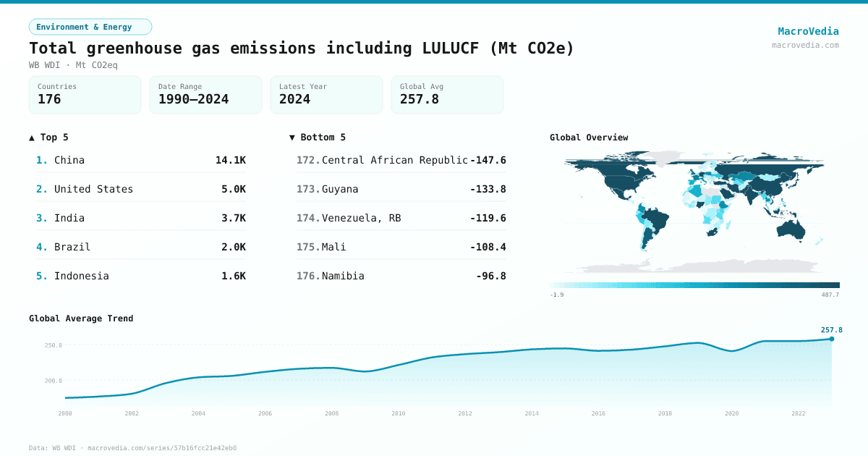Toggle the Environment & Energy category badge
868x456 pixels.
pyautogui.click(x=90, y=26)
